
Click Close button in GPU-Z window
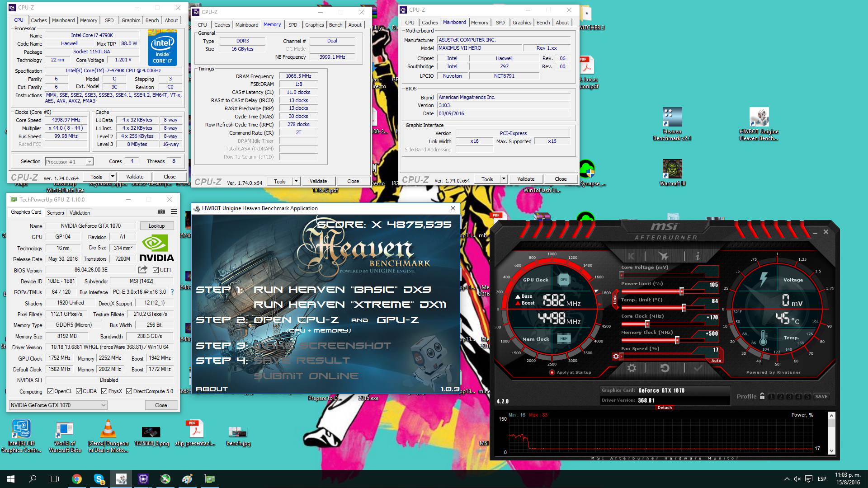coord(161,405)
